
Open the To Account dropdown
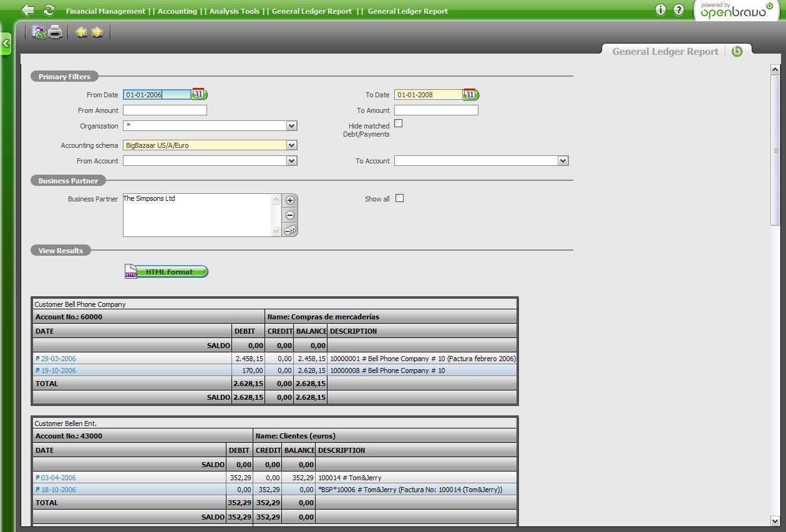click(x=563, y=161)
